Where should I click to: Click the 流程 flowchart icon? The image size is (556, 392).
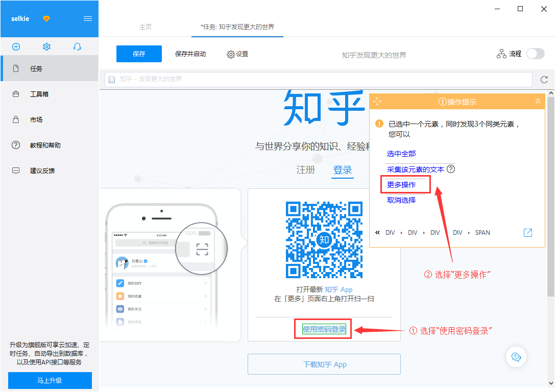point(501,54)
